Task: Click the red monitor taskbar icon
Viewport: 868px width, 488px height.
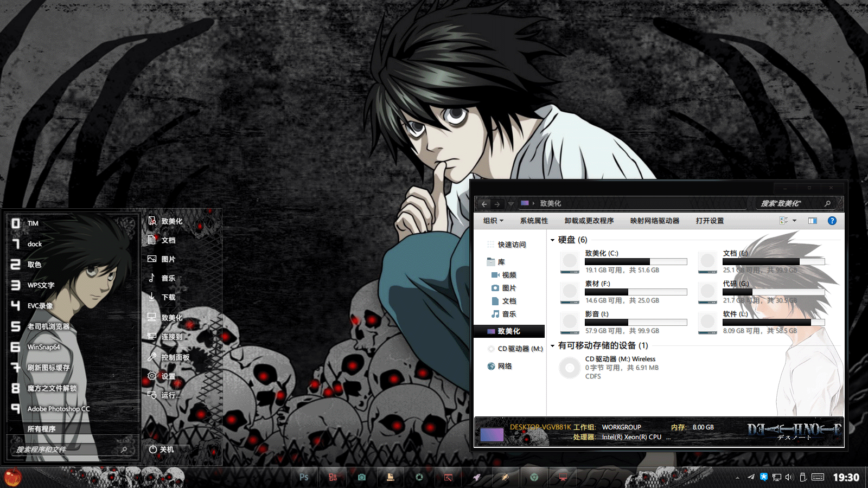Action: point(563,477)
